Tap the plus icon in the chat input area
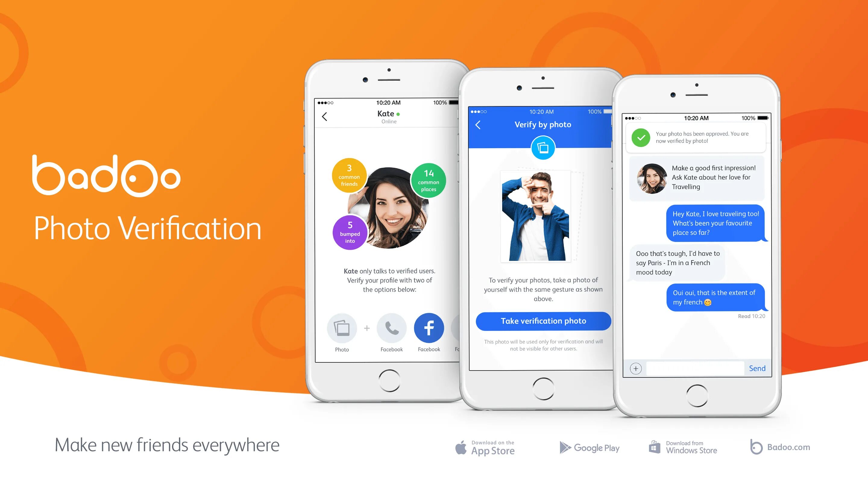The width and height of the screenshot is (868, 488). (636, 368)
